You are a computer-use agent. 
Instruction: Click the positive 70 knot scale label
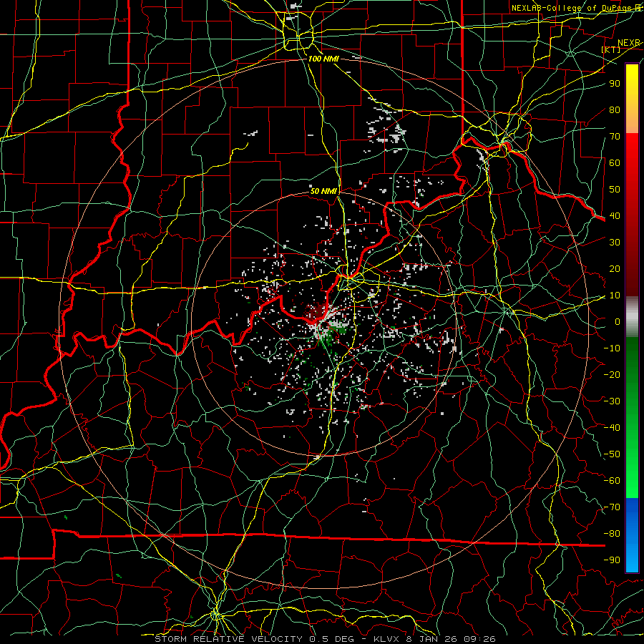click(x=615, y=137)
